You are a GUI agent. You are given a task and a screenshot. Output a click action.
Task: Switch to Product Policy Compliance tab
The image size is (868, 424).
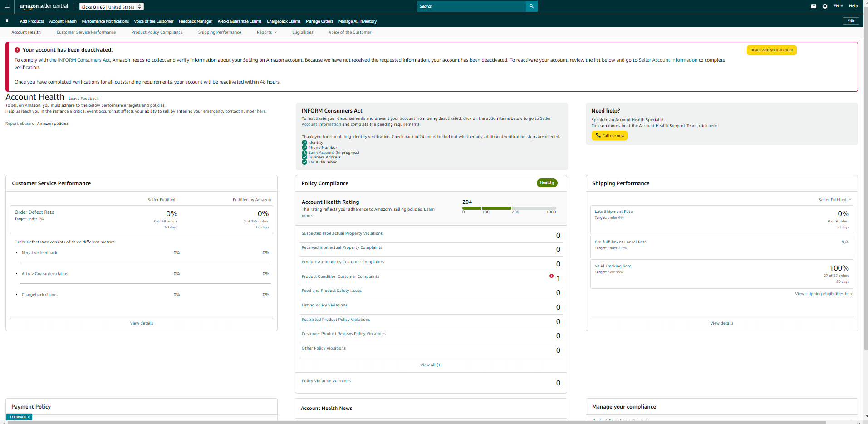pos(157,32)
